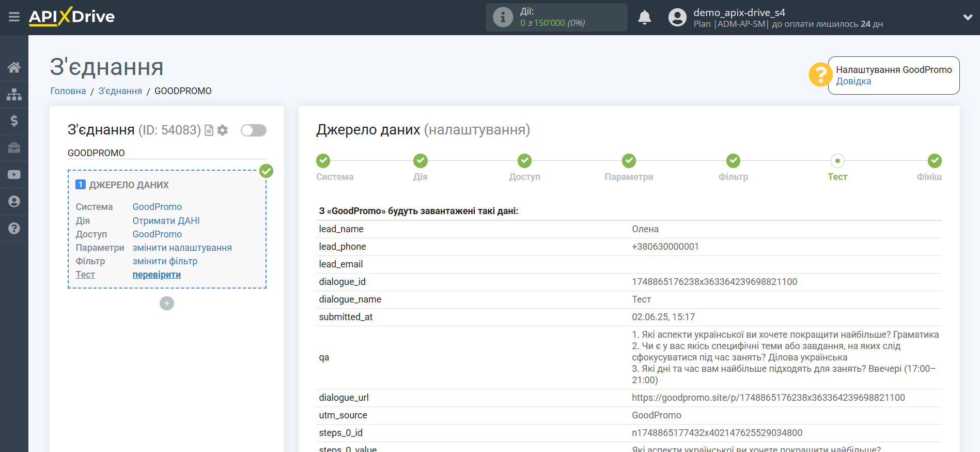Screen dimensions: 980x452
Task: Open the help question sidebar icon
Action: (14, 228)
